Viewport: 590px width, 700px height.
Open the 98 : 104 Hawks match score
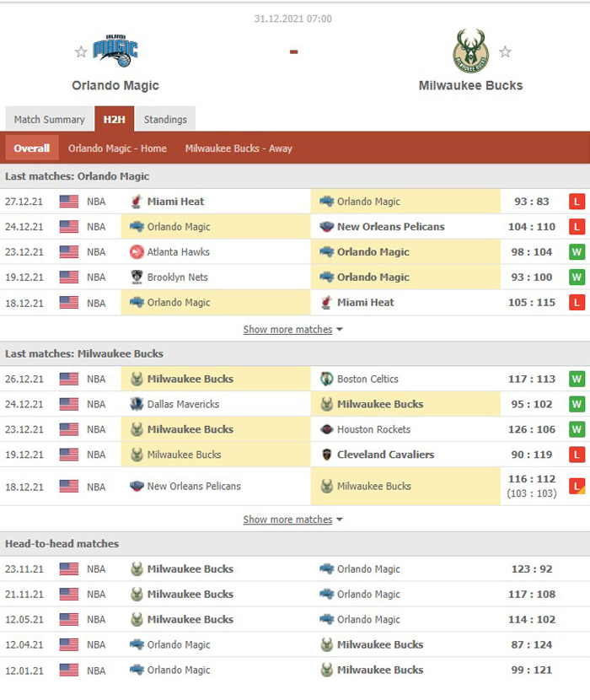point(532,252)
